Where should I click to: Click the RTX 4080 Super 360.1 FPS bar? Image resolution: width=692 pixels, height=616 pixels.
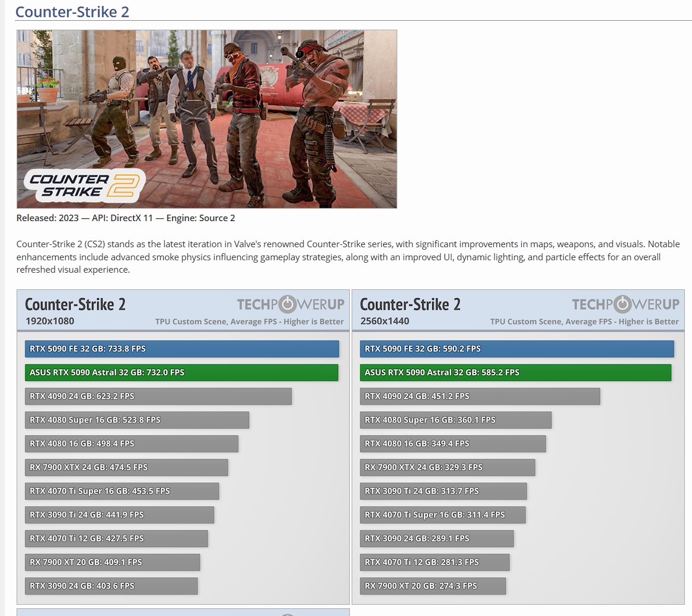pyautogui.click(x=456, y=420)
